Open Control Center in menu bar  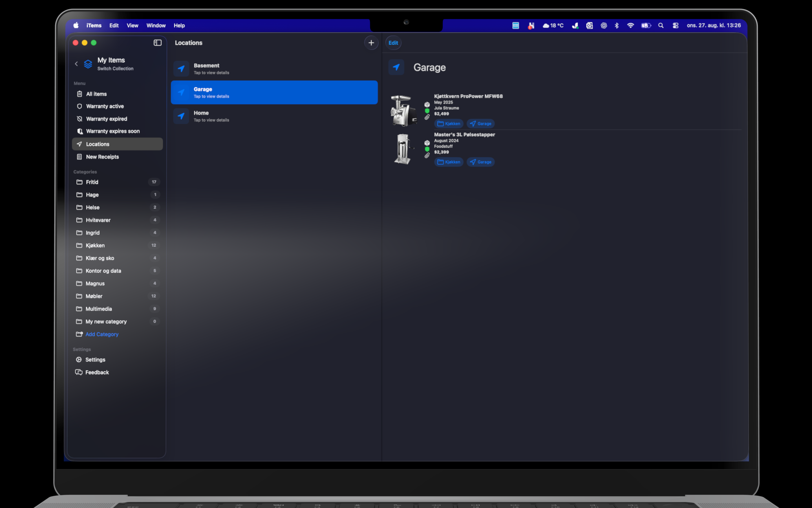click(676, 25)
